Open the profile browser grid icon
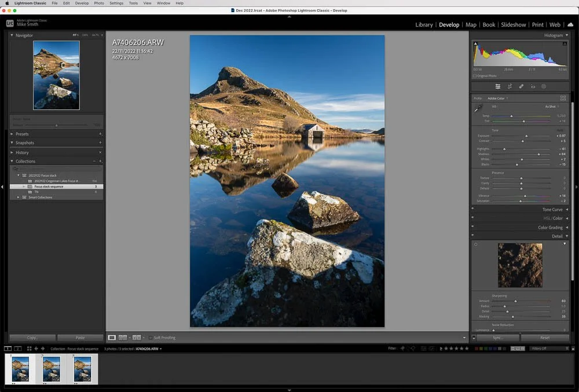 click(x=563, y=98)
